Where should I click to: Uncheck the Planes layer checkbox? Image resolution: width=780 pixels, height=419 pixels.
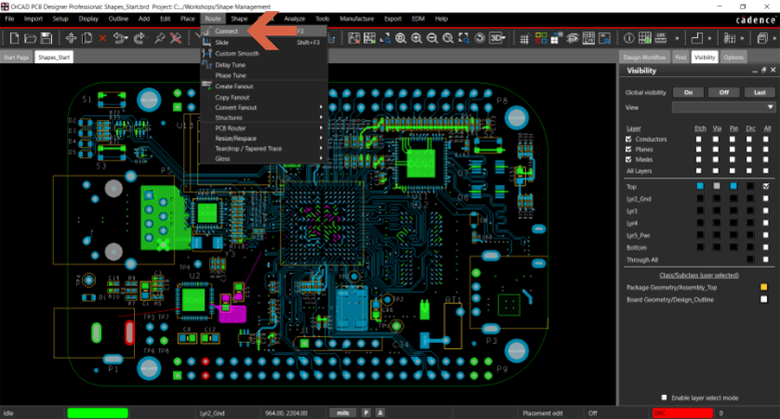[x=628, y=149]
